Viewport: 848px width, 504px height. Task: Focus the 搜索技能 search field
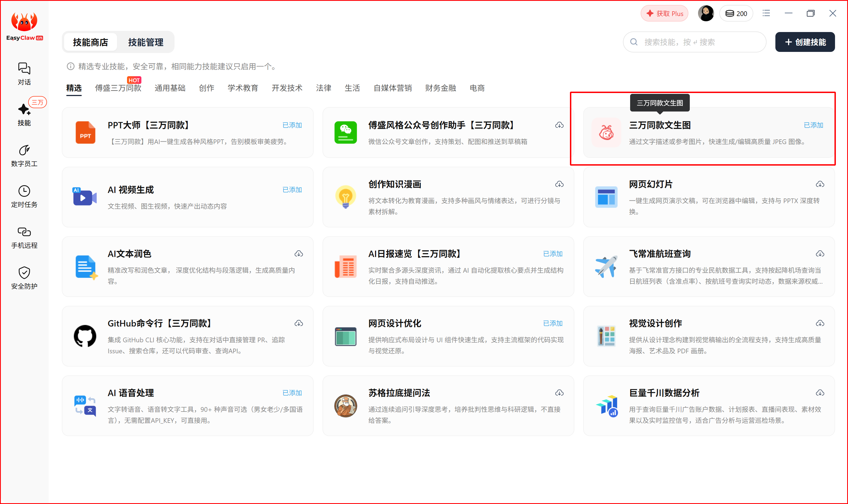694,42
